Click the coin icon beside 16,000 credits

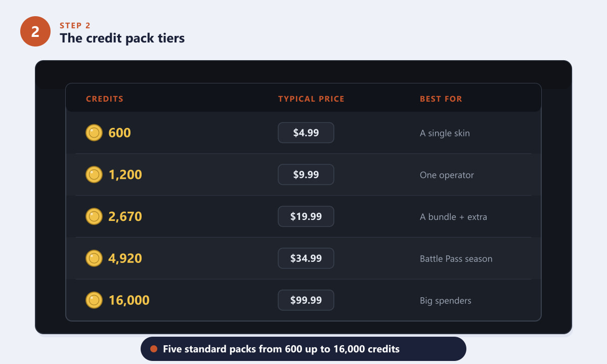pos(94,300)
